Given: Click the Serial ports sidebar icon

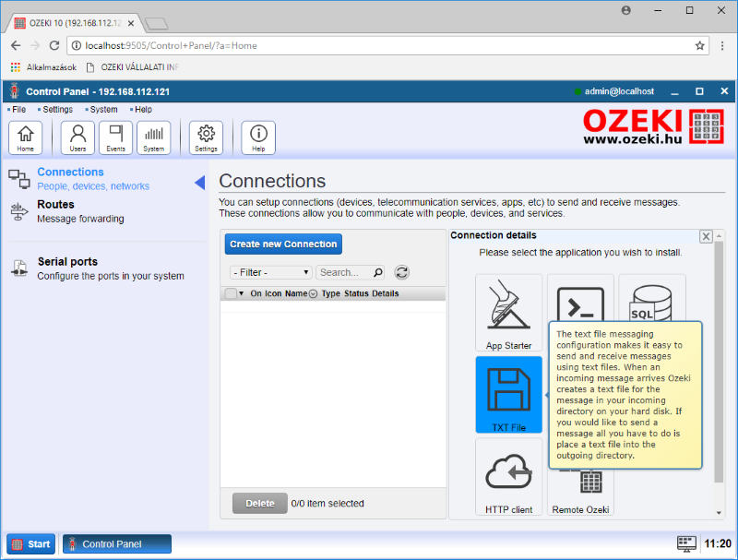Looking at the screenshot, I should [x=19, y=268].
